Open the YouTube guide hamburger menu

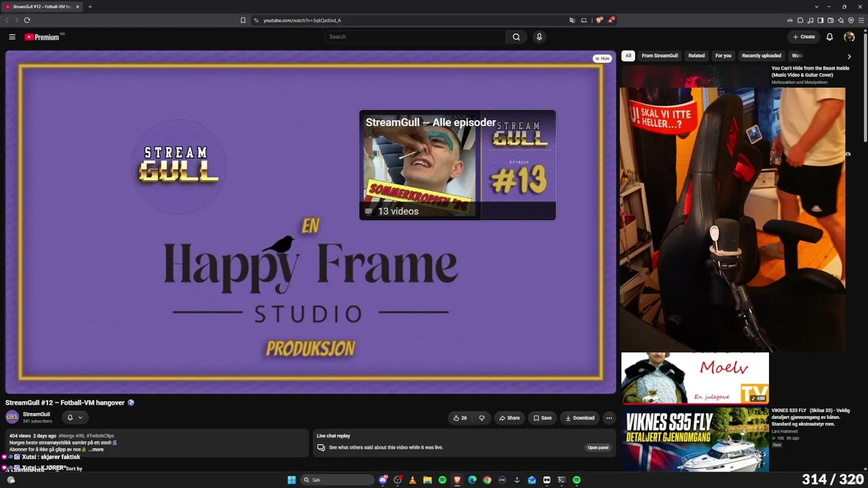coord(12,37)
